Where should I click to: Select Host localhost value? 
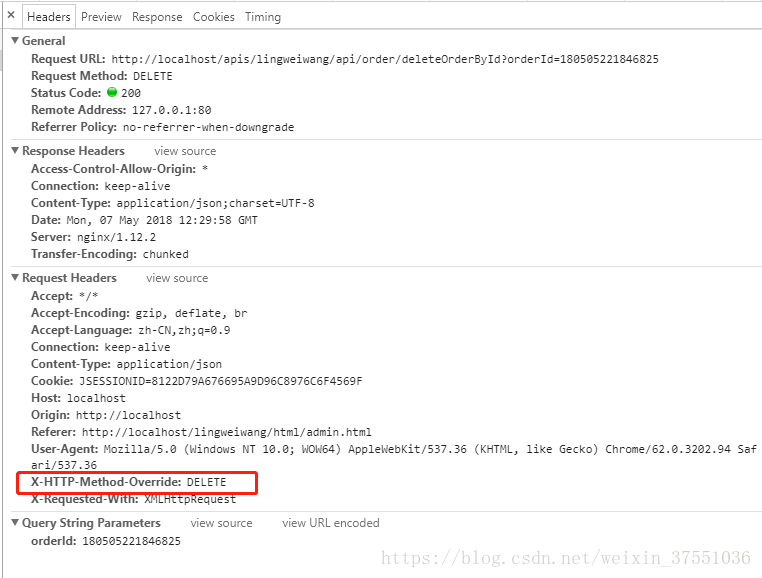coord(96,398)
